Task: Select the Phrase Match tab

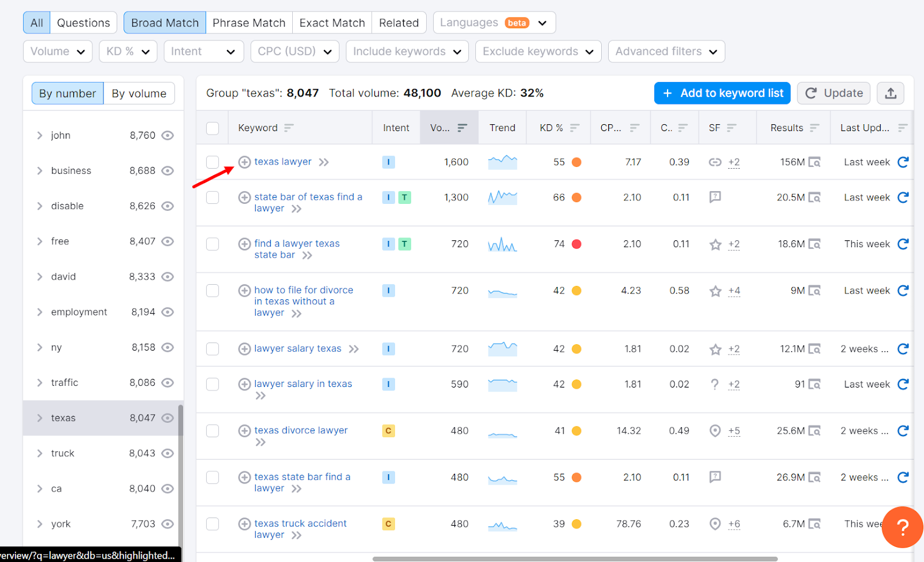Action: [249, 23]
